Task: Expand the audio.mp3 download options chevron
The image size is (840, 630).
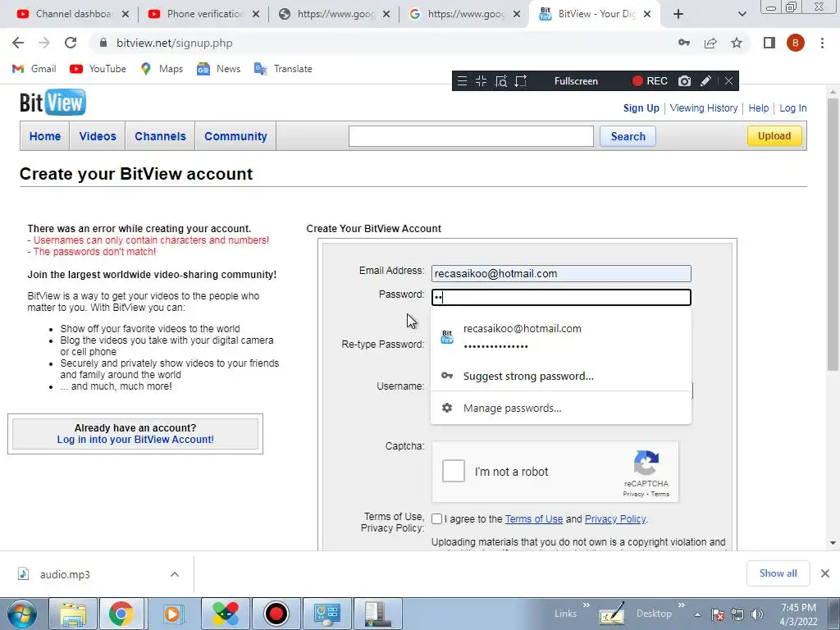Action: click(x=175, y=574)
